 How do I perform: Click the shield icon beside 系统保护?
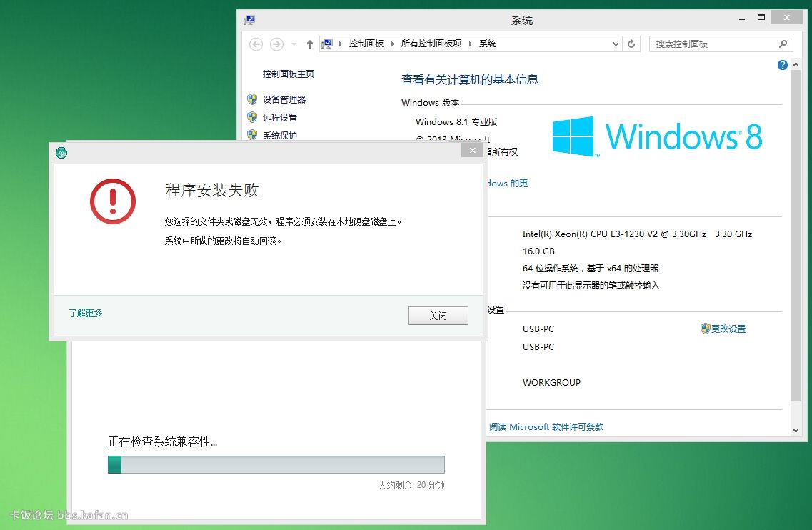252,135
